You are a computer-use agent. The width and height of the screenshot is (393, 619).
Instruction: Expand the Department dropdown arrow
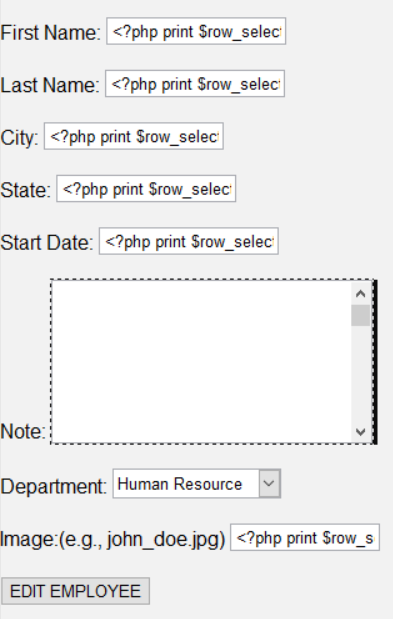[x=269, y=483]
